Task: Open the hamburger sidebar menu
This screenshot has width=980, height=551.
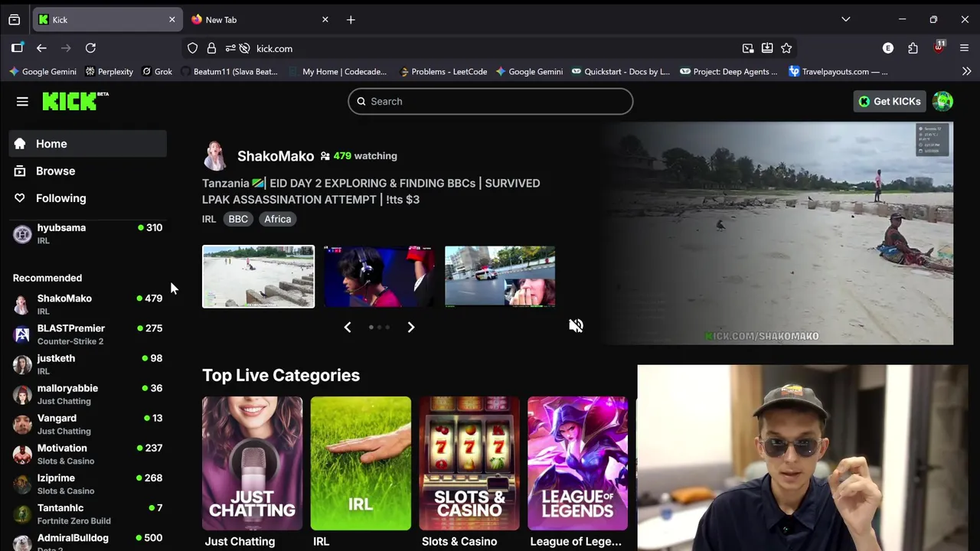Action: [x=22, y=101]
